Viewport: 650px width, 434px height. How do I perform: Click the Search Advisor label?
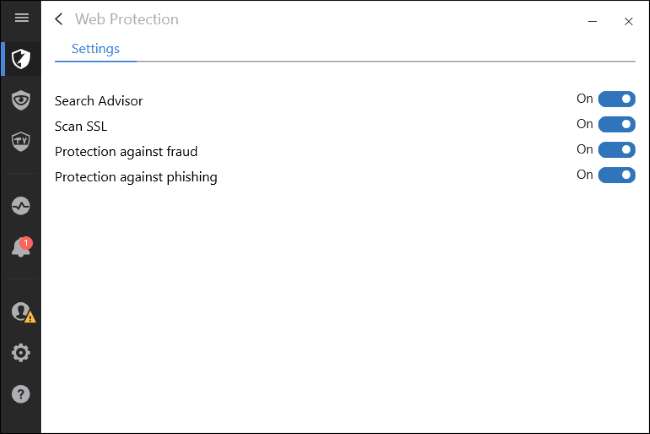click(x=99, y=101)
